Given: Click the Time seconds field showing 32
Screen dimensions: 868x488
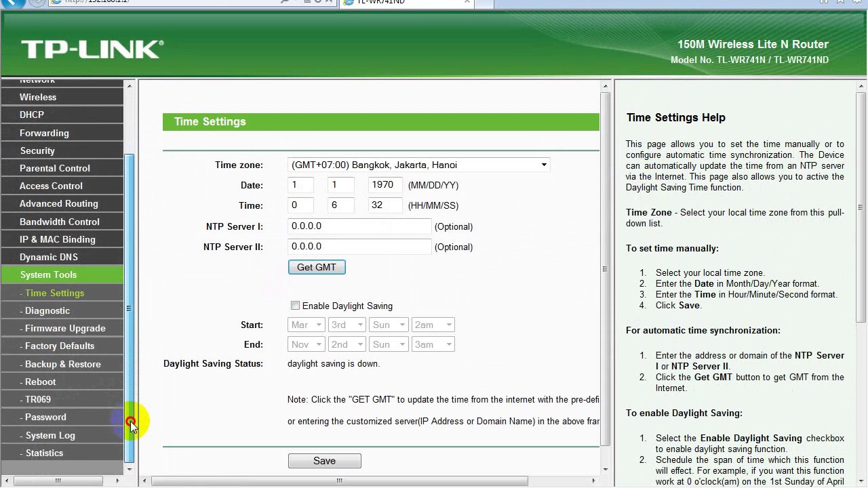Looking at the screenshot, I should (386, 205).
